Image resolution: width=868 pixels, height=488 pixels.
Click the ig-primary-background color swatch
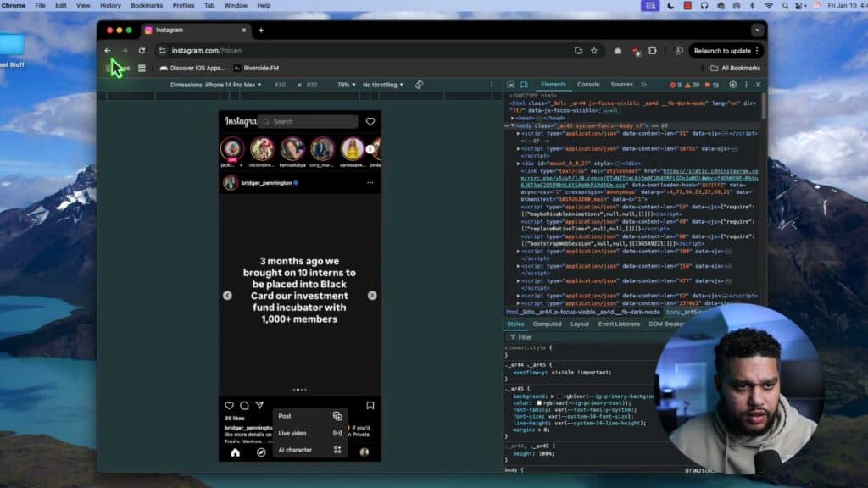coord(559,396)
